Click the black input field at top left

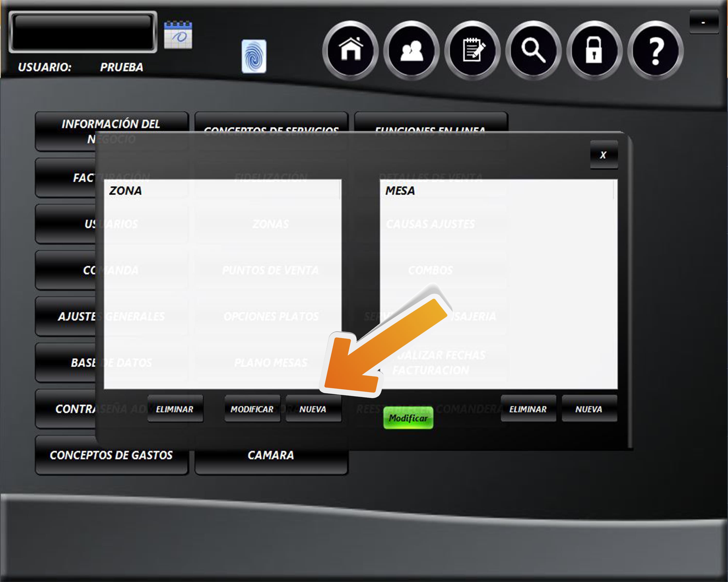click(x=83, y=32)
